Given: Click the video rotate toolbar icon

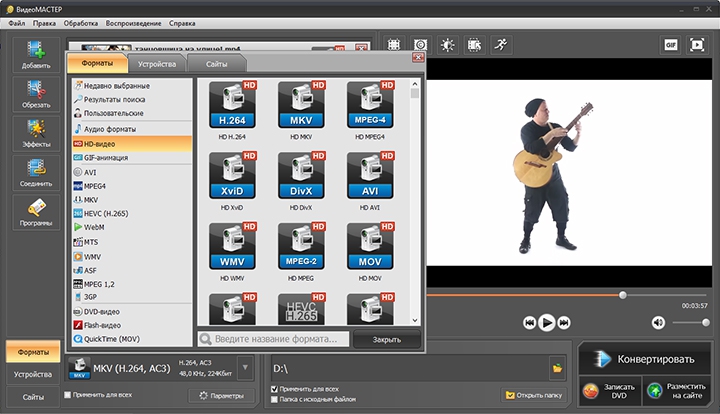Looking at the screenshot, I should coord(474,45).
